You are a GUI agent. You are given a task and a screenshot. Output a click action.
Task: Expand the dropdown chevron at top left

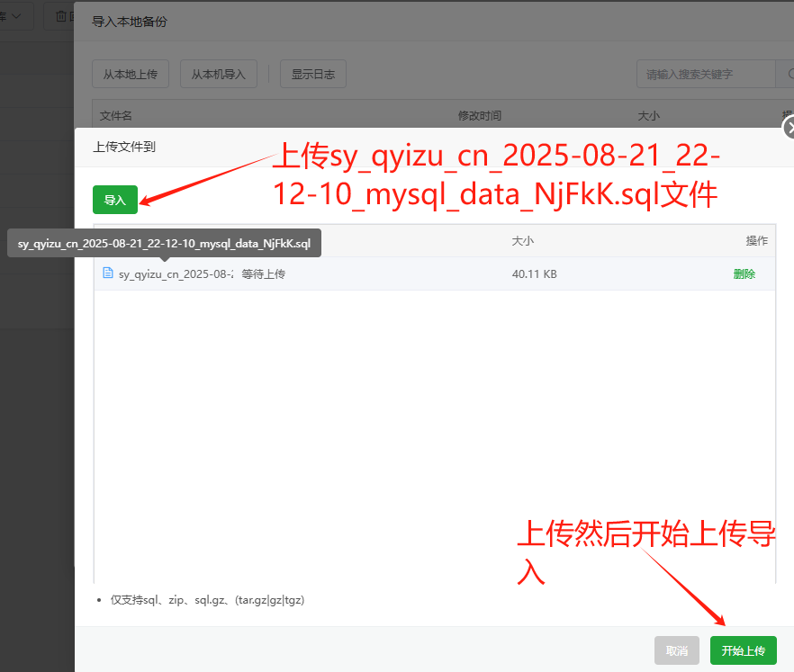click(x=17, y=15)
